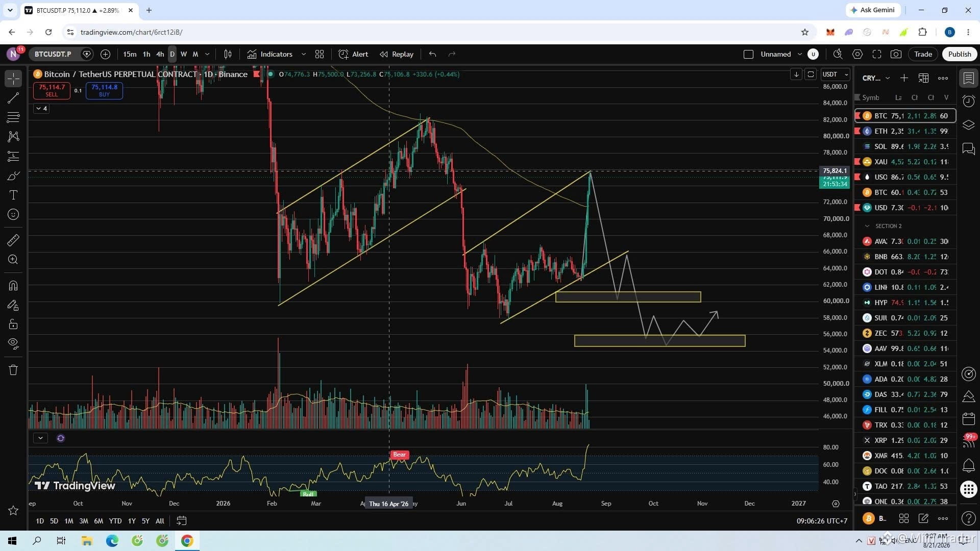Open quick search lightning icon

(838, 54)
